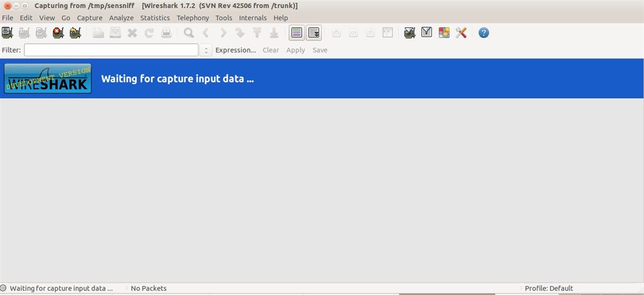Open the Telephony menu

[193, 18]
